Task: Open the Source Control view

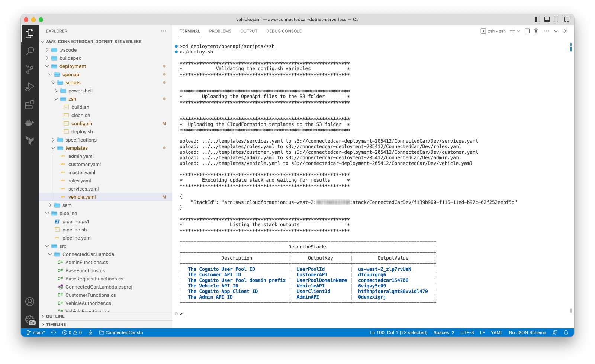Action: [x=30, y=69]
